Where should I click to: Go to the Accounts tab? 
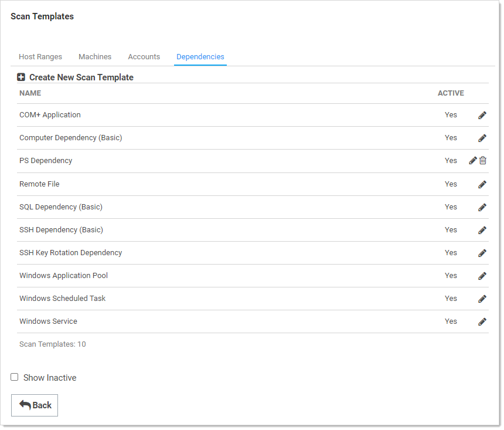(x=144, y=57)
